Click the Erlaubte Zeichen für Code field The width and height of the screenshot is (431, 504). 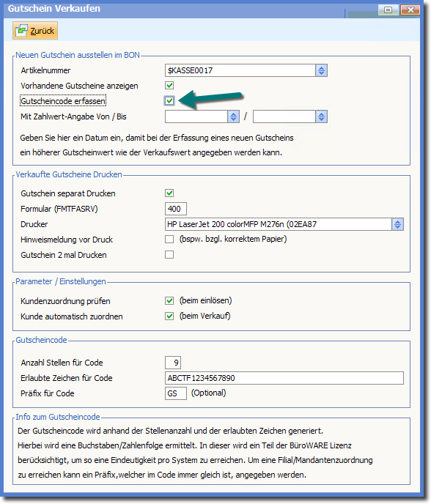[284, 378]
